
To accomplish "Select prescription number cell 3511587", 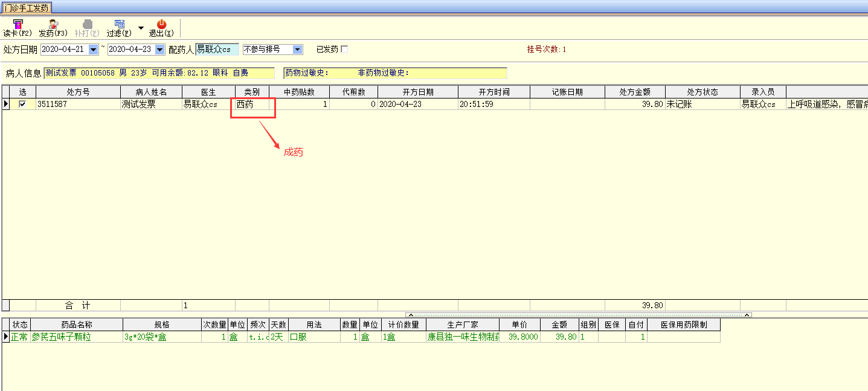I will [x=79, y=104].
